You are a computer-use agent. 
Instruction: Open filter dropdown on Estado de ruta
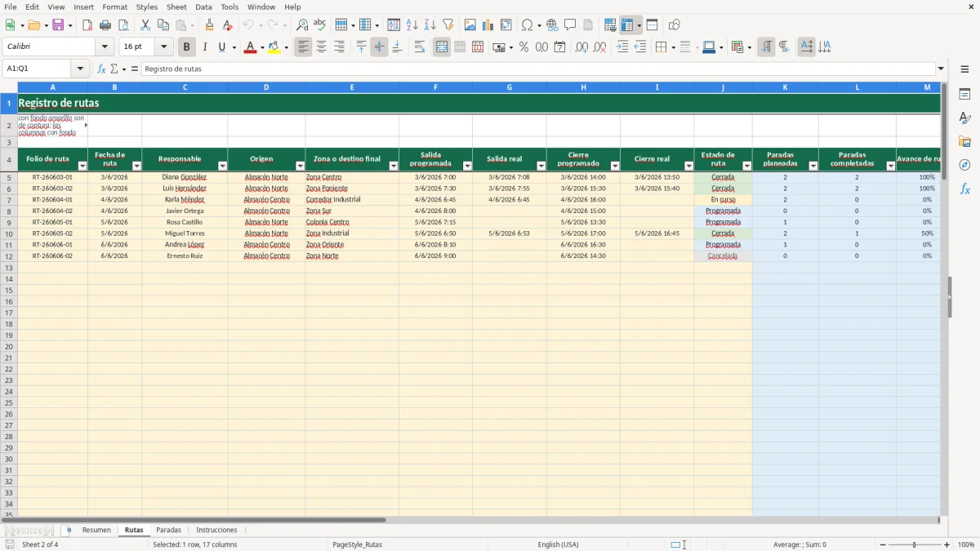tap(746, 166)
